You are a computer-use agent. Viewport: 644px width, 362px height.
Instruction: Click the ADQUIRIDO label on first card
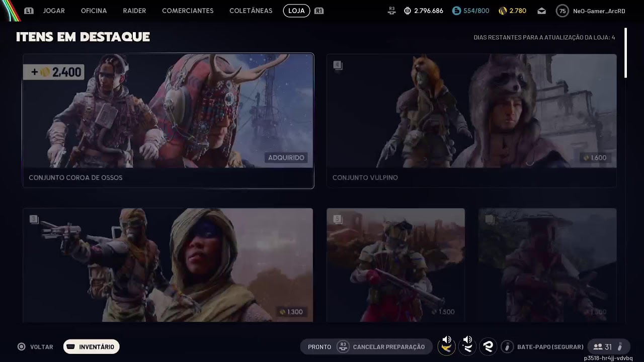pos(286,158)
